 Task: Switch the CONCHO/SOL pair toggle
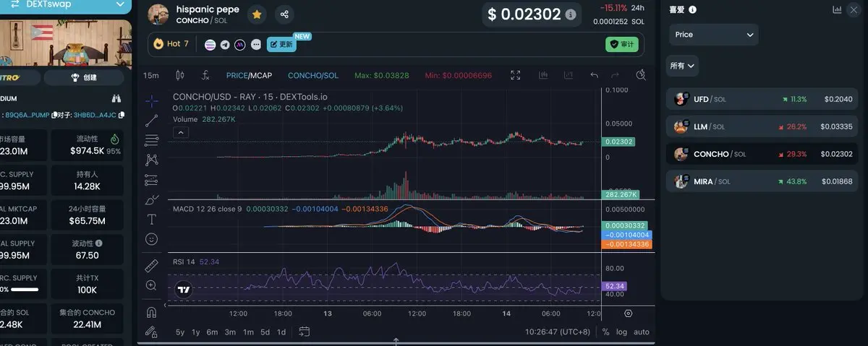click(313, 75)
